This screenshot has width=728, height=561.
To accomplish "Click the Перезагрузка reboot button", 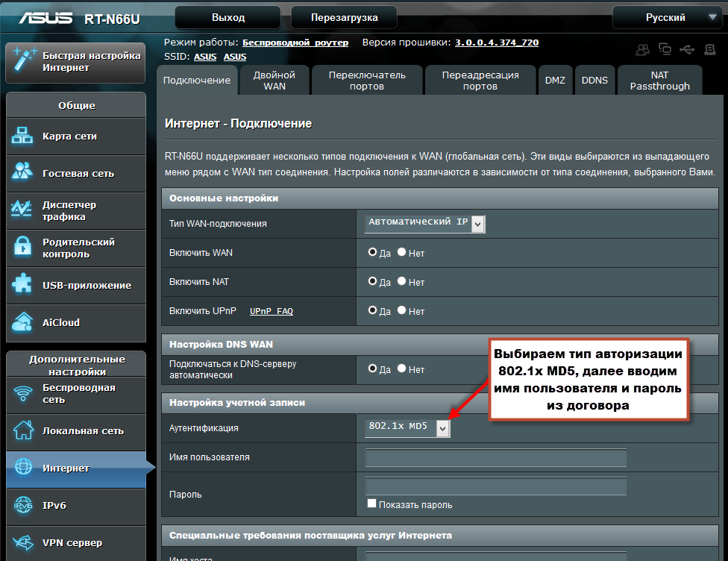I will (344, 18).
